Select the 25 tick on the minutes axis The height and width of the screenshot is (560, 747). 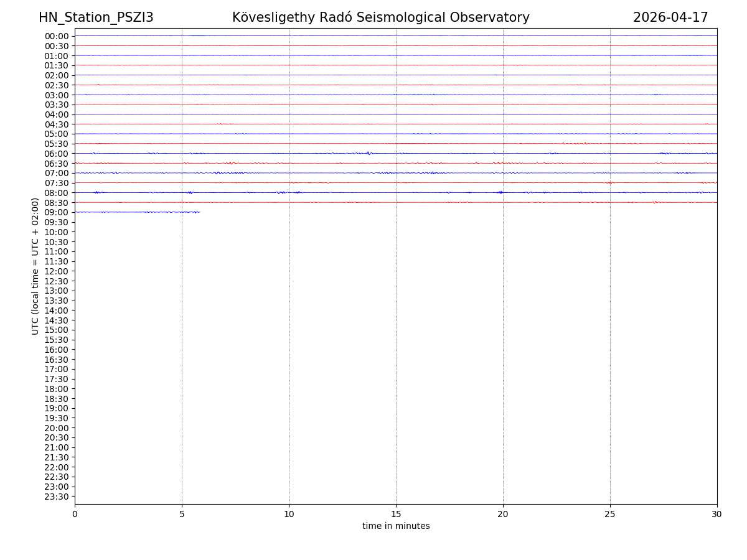(610, 515)
